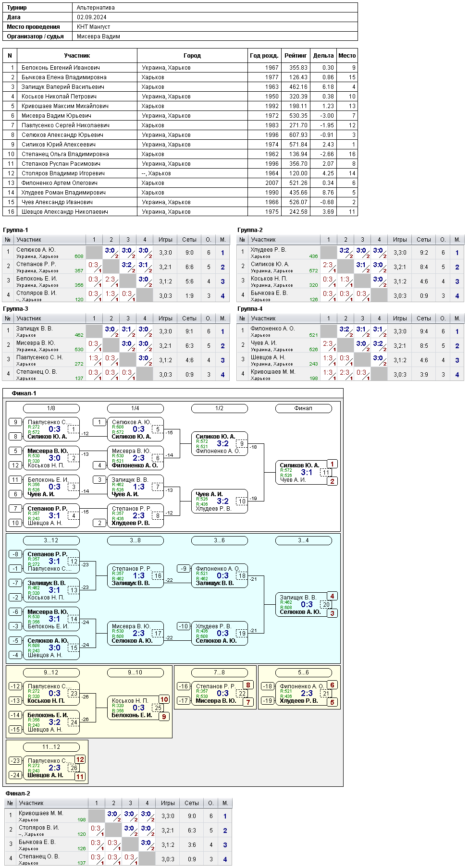Click place badge 1 next to Силиков Ю. А. in final
The width and height of the screenshot is (469, 868).
(x=332, y=464)
